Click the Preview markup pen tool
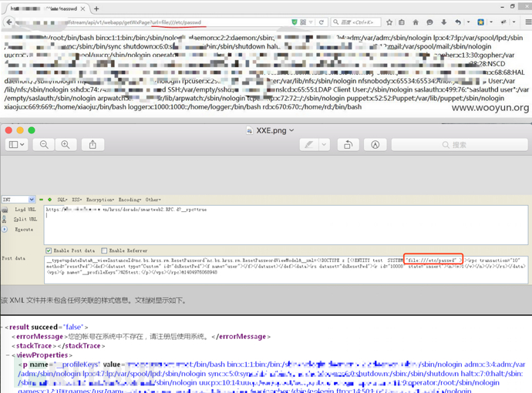 309,145
